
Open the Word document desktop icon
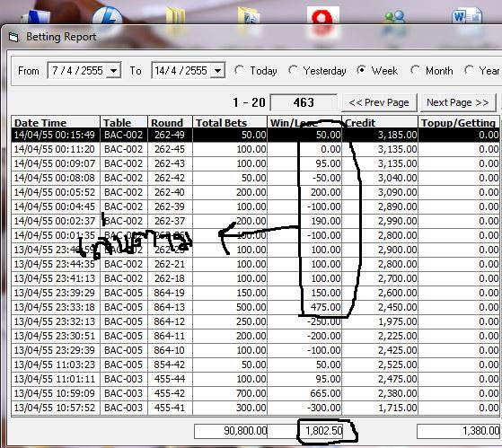coord(467,17)
